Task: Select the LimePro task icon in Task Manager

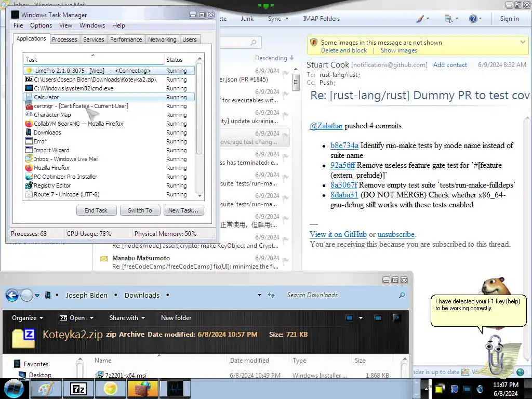Action: 29,71
